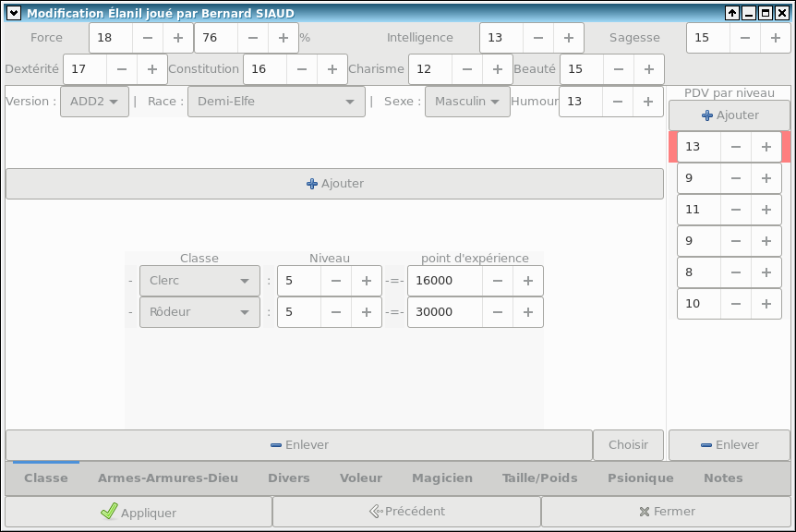Change the Clerc class dropdown

(199, 281)
